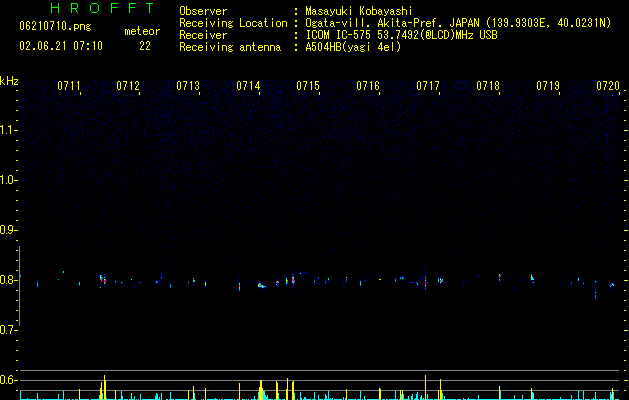Click the 0717 time marker
The image size is (629, 400).
click(428, 86)
